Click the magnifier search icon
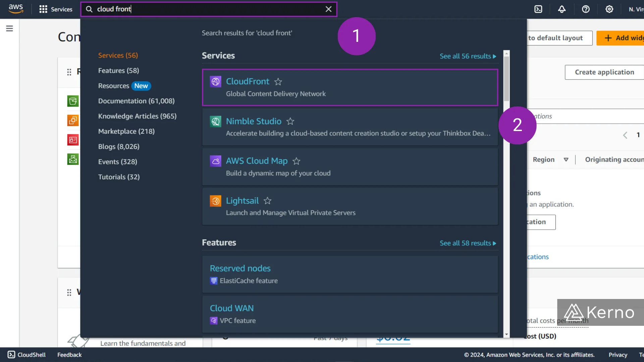Screen dimensions: 644x362 pyautogui.click(x=89, y=9)
